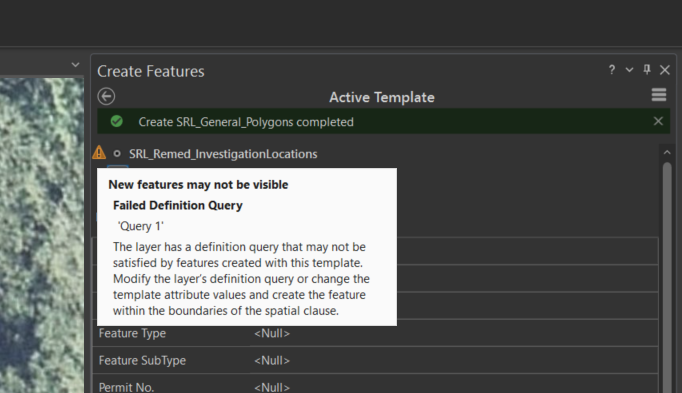
Task: Click the circle symbol beside SRL_Remed_InvestigationLocations
Action: pos(117,153)
